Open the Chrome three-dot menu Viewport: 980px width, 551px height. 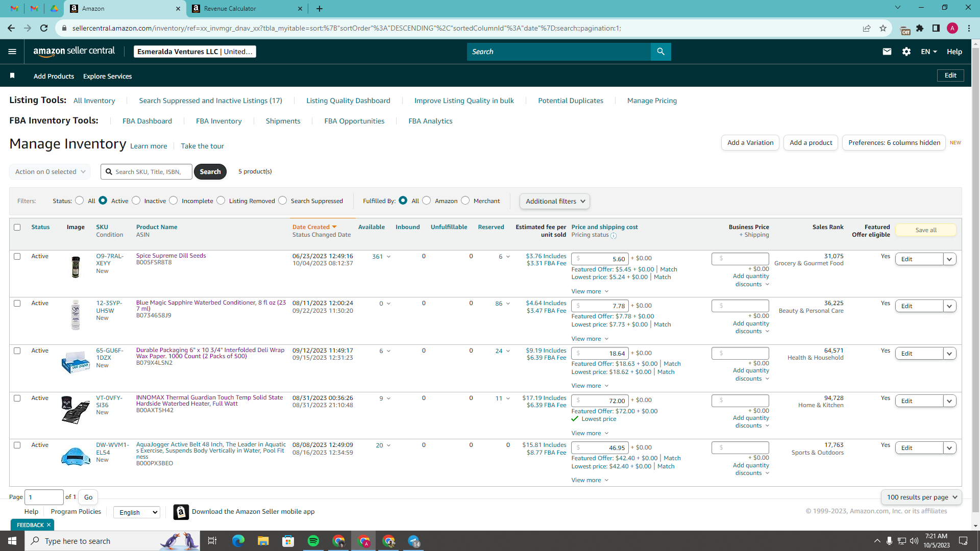point(969,28)
